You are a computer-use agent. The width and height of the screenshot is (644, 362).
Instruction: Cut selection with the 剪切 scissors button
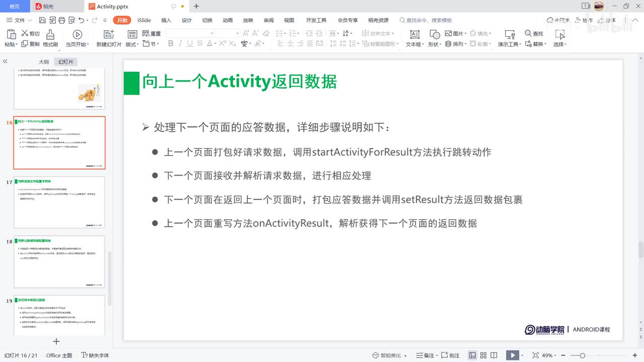tap(30, 34)
